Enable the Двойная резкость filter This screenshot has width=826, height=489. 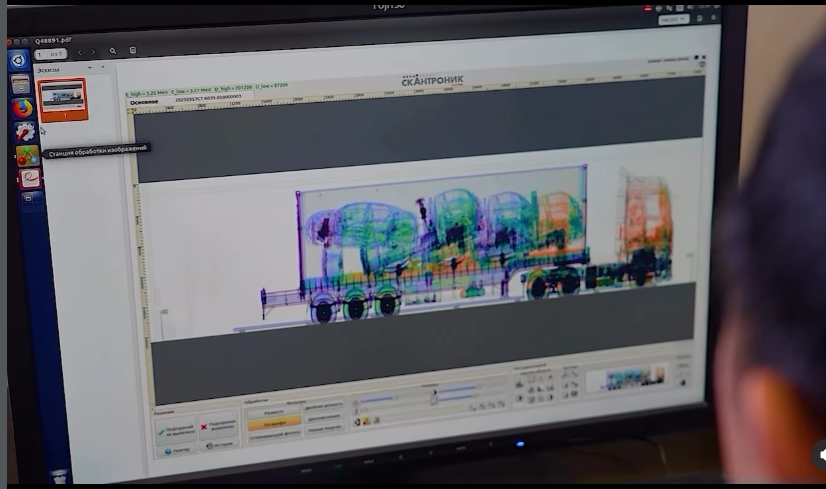(324, 405)
